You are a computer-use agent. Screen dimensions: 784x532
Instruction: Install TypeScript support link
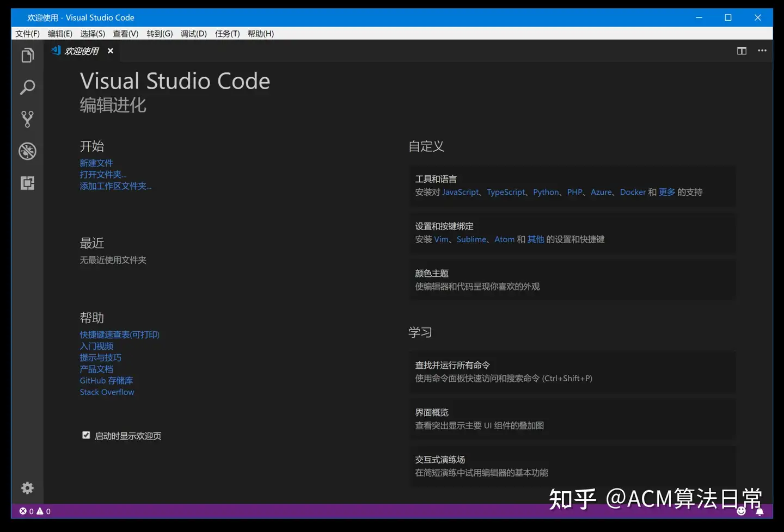(506, 192)
